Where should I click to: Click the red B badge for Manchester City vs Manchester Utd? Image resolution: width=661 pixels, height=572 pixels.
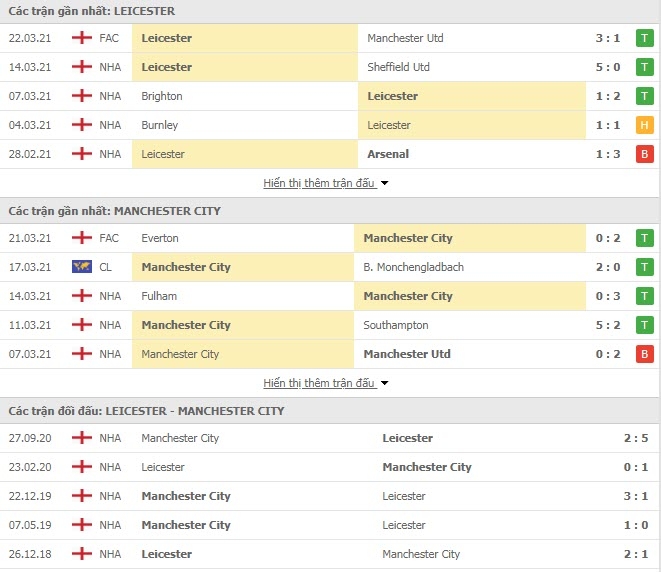click(x=645, y=355)
